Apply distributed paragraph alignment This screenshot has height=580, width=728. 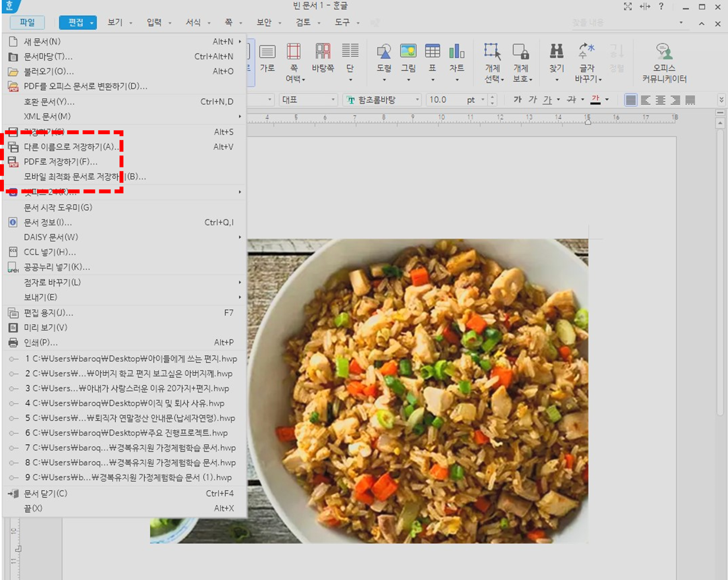click(x=690, y=100)
